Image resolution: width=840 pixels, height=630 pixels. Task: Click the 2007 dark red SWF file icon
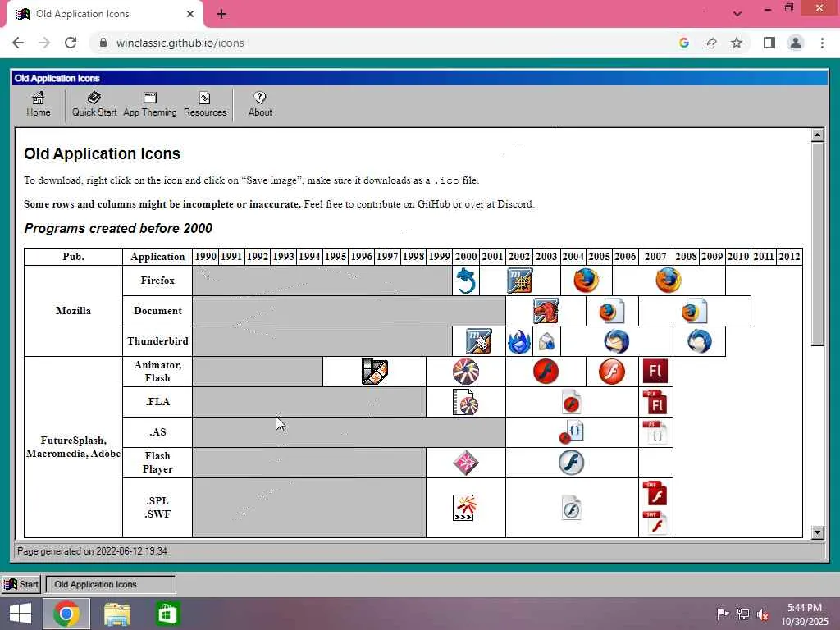tap(655, 493)
